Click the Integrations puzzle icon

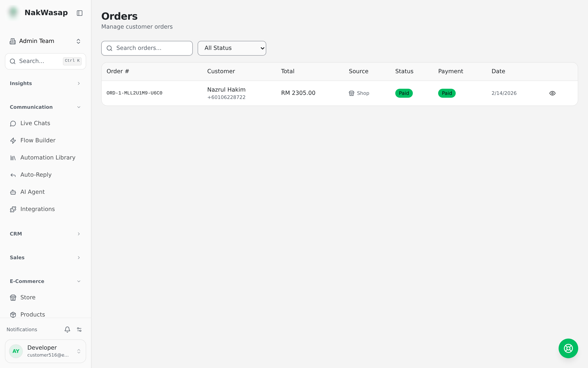click(13, 209)
